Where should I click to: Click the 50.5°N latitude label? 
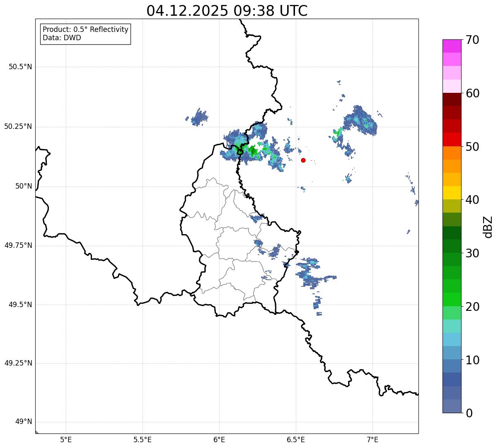pyautogui.click(x=20, y=67)
